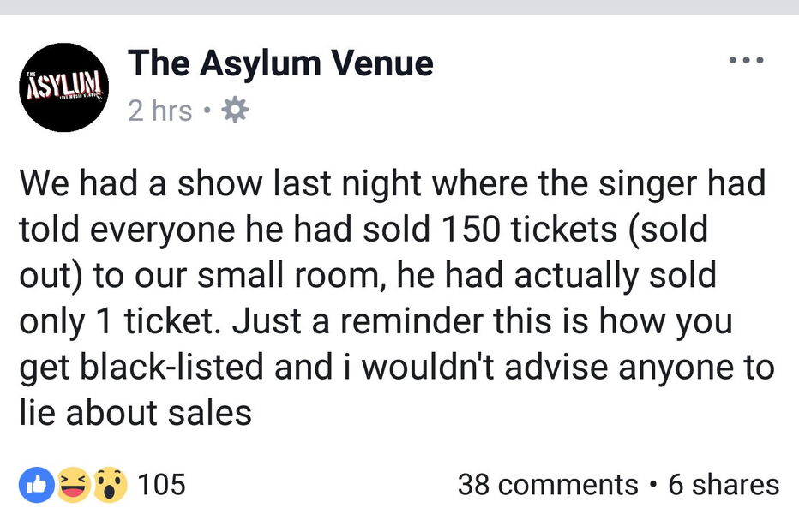Image resolution: width=799 pixels, height=532 pixels.
Task: Click the surprised Wow reaction icon
Action: (x=111, y=485)
